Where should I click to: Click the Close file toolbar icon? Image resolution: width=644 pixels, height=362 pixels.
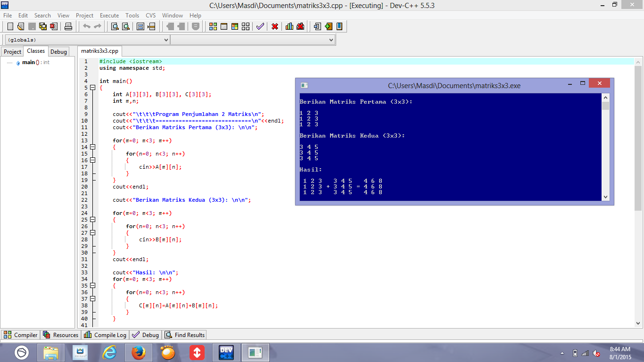click(54, 26)
